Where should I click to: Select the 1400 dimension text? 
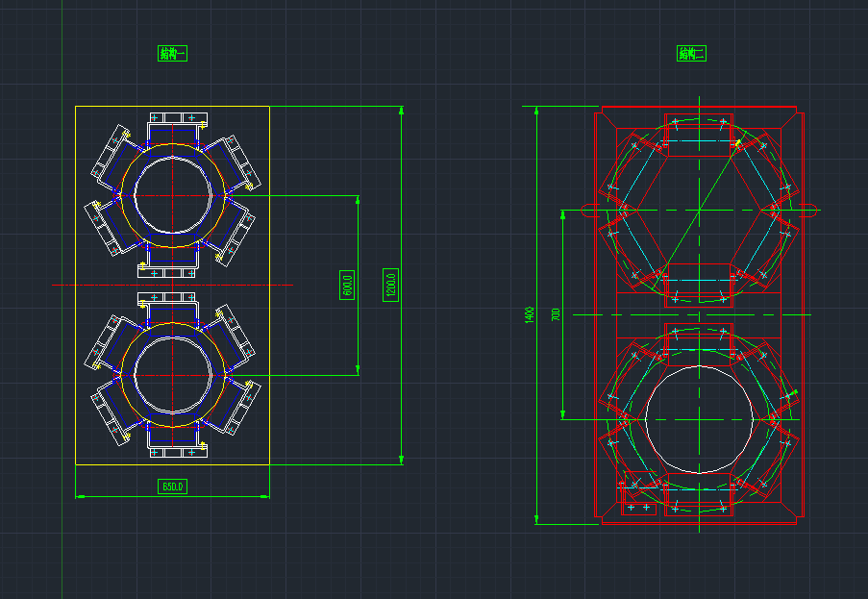(529, 314)
